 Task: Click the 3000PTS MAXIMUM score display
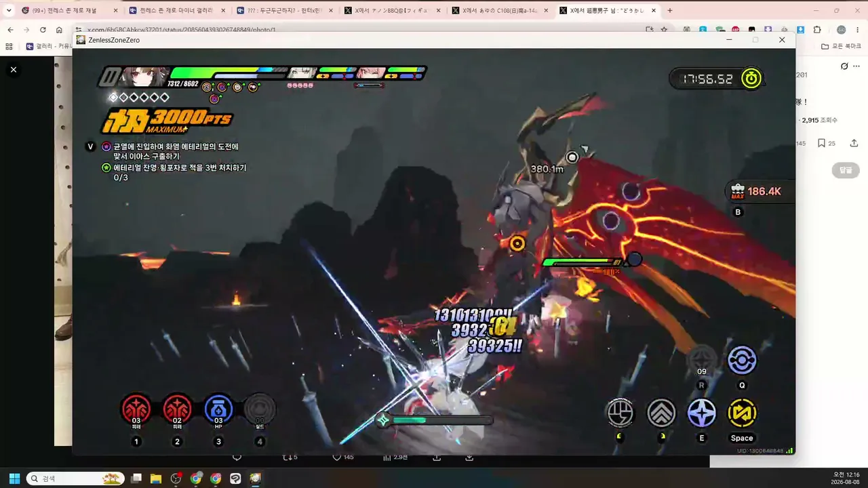pyautogui.click(x=167, y=121)
